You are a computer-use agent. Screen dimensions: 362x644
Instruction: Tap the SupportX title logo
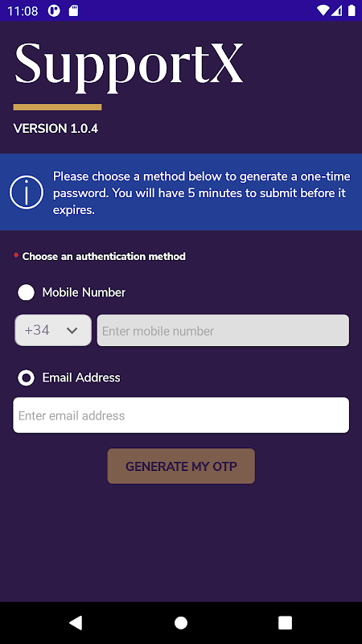[x=129, y=67]
